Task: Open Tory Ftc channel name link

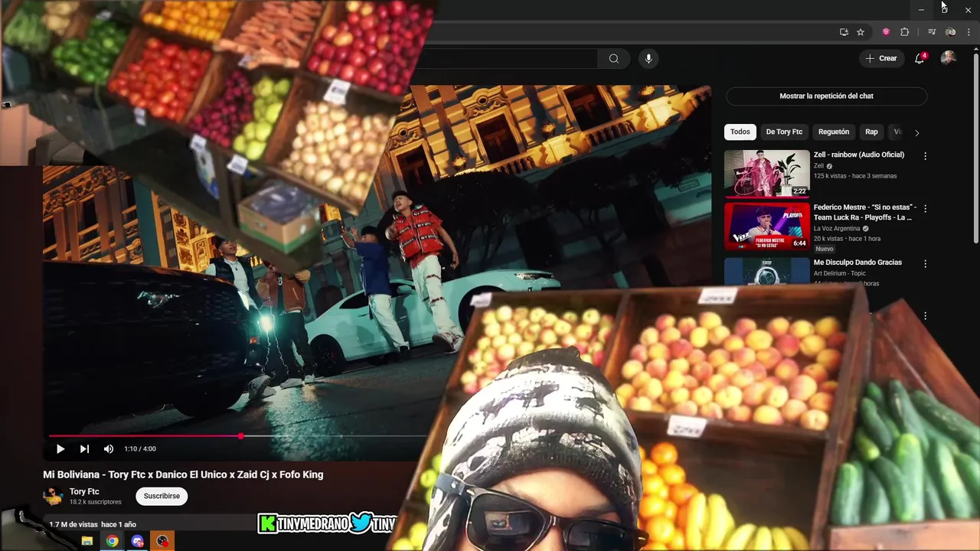Action: pyautogui.click(x=84, y=491)
